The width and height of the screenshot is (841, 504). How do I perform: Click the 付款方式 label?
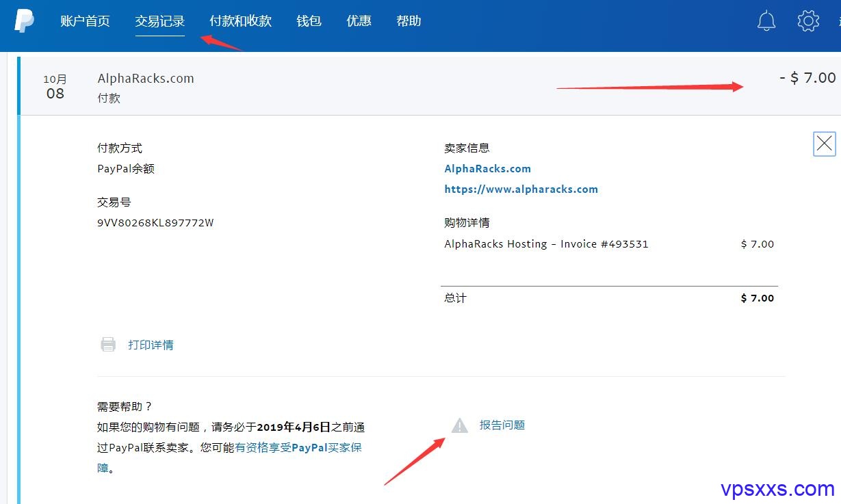[x=120, y=148]
